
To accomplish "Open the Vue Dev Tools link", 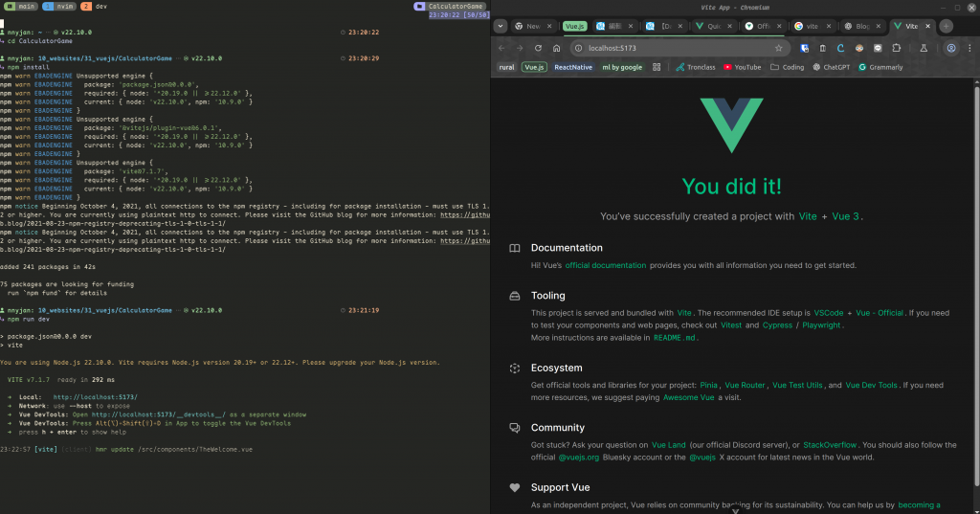I will point(871,385).
